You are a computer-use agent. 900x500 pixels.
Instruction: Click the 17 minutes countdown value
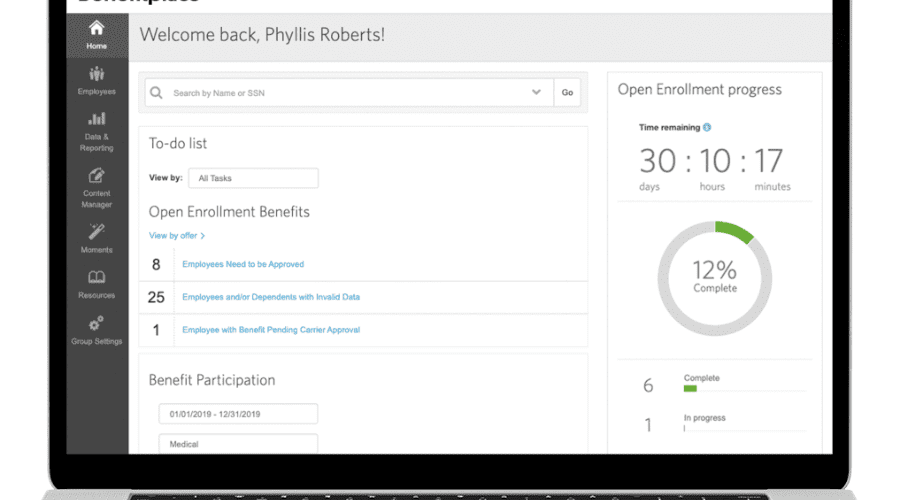tap(769, 161)
